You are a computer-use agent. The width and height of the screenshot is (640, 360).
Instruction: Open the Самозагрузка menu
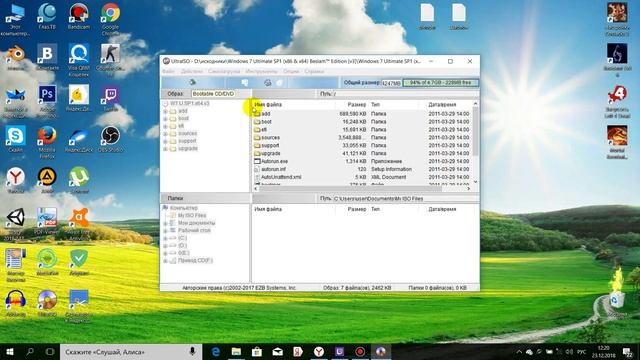coord(224,71)
